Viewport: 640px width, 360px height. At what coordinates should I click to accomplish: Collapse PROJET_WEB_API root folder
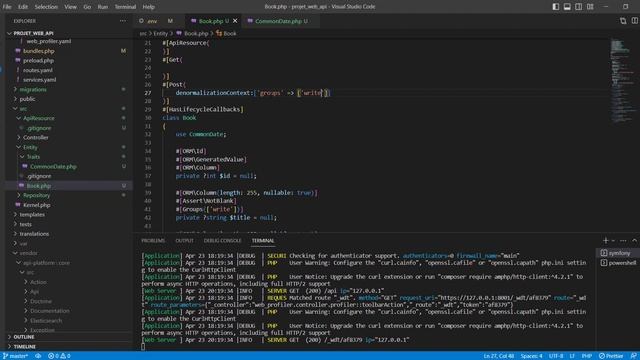point(33,33)
